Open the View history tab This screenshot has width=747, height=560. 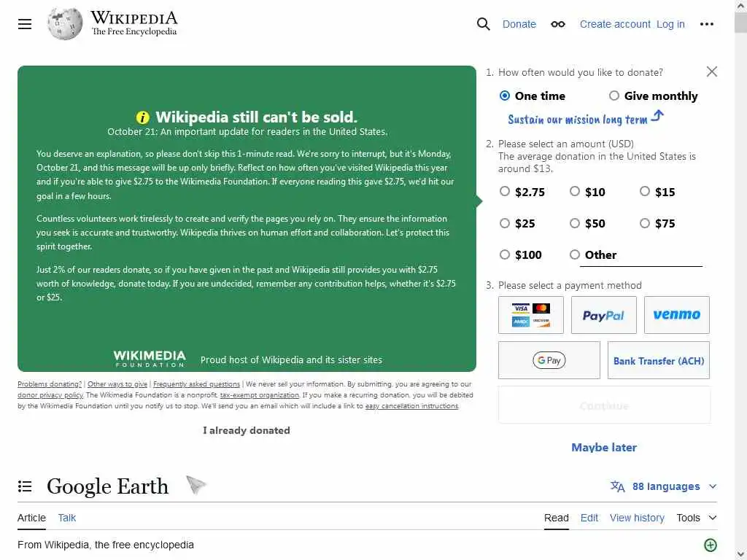(637, 518)
